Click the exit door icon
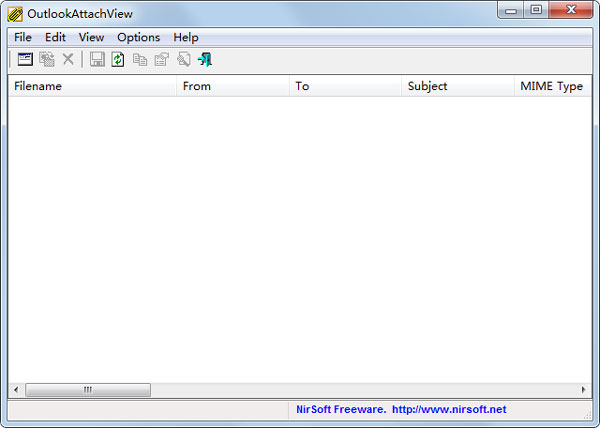Viewport: 600px width, 428px height. pyautogui.click(x=205, y=59)
